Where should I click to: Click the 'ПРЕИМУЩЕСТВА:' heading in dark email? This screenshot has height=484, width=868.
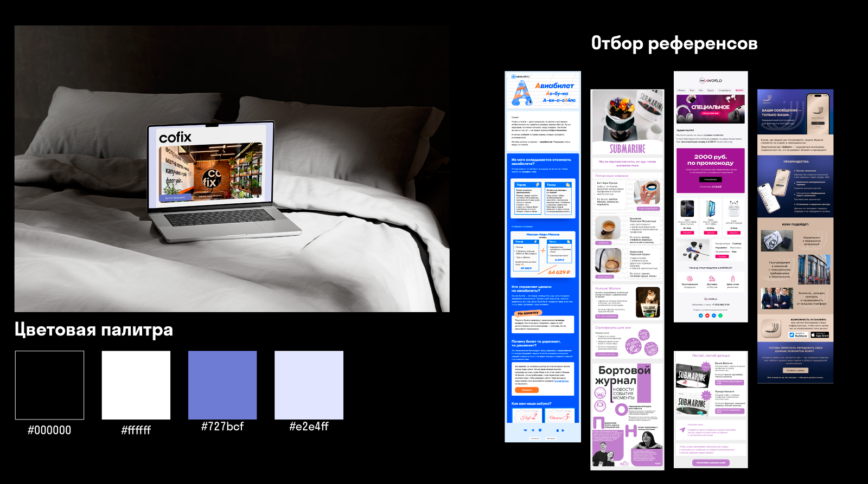click(796, 162)
